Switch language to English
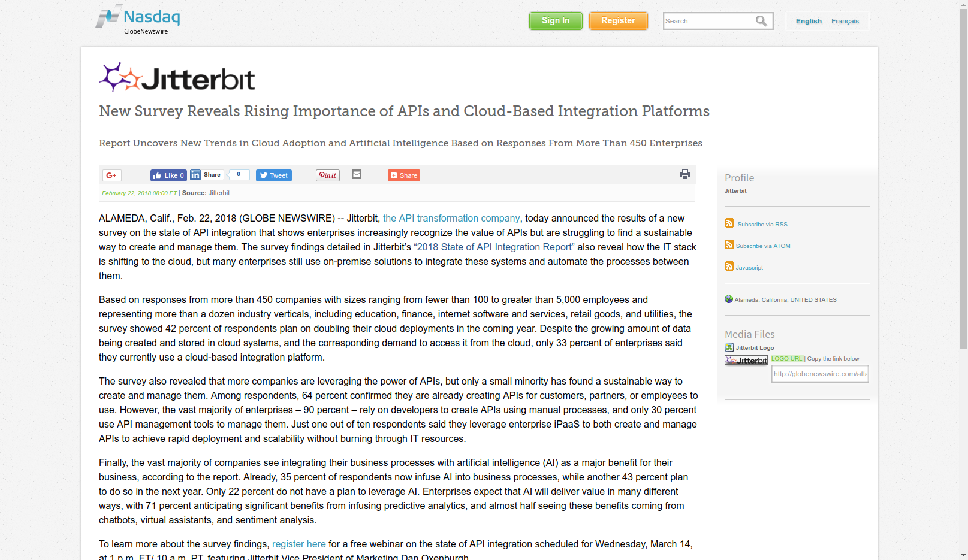Viewport: 968px width, 560px height. pos(809,21)
